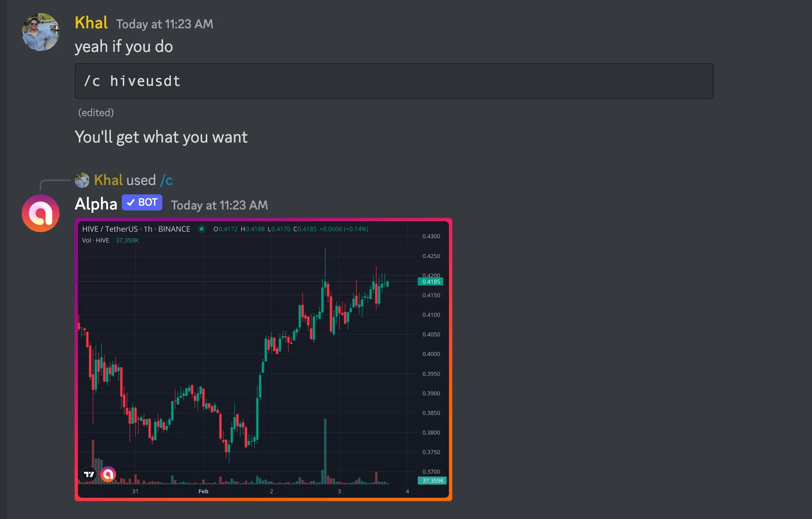Click the TradingView logo on the chart

tap(89, 474)
